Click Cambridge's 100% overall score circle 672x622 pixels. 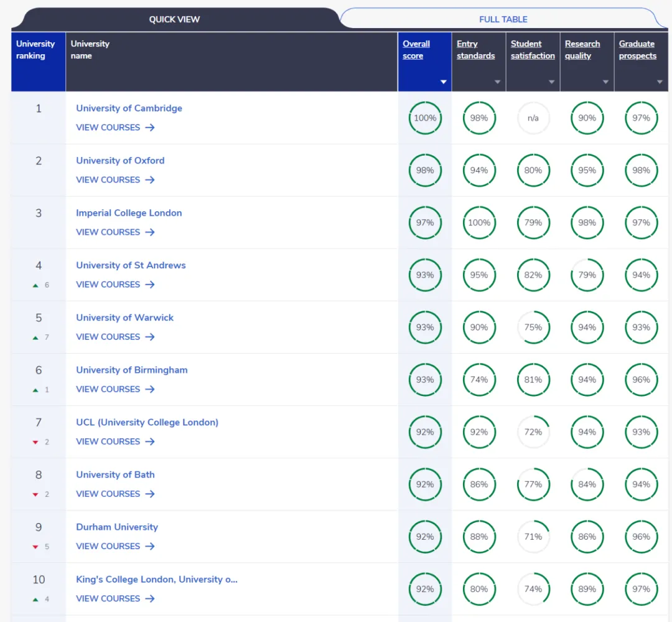425,118
